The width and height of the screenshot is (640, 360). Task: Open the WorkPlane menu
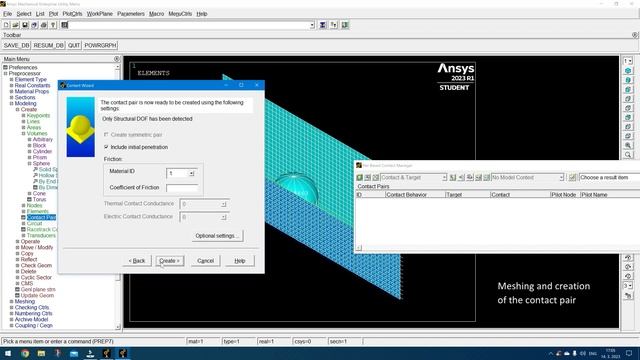click(x=100, y=14)
